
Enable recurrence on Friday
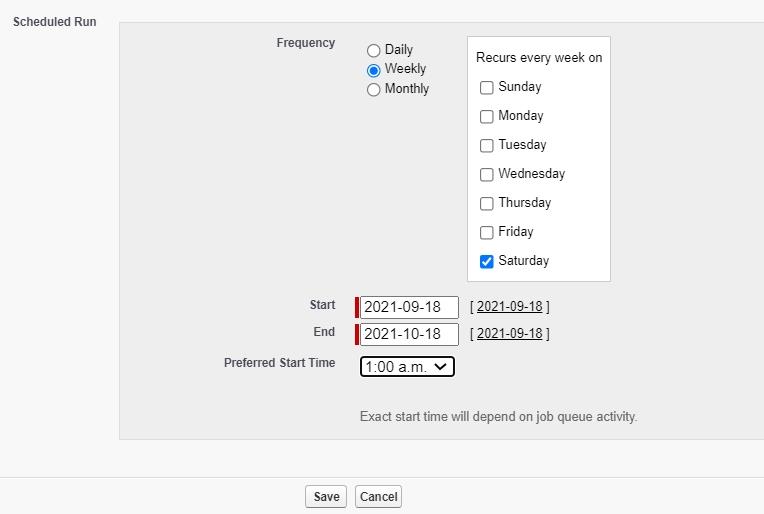[487, 233]
